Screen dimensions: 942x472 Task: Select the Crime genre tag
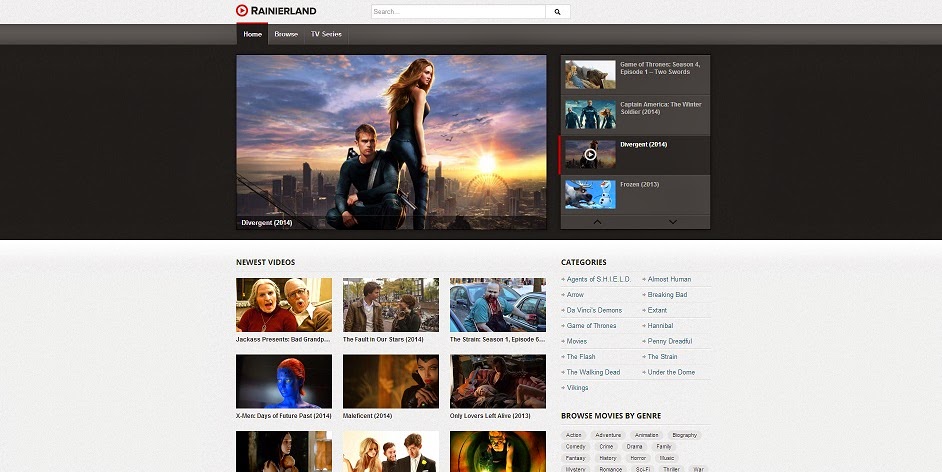click(606, 446)
